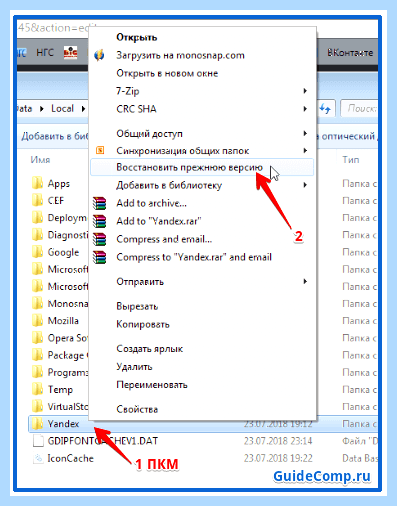Viewport: 397px width, 506px height.
Task: Click the breadcrumb arrow before Local
Action: point(42,109)
